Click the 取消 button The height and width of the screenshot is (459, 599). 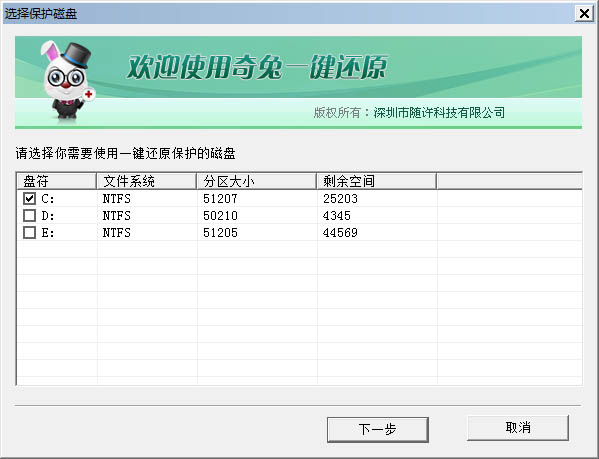pyautogui.click(x=518, y=428)
